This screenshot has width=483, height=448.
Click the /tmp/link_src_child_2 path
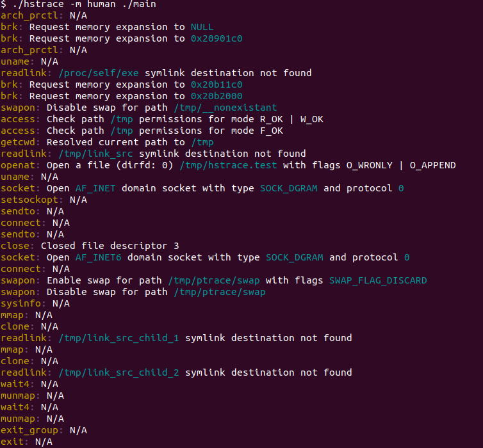tap(119, 372)
